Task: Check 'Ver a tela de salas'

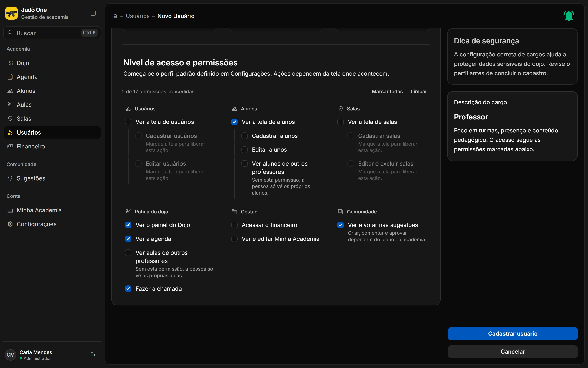Action: 341,122
